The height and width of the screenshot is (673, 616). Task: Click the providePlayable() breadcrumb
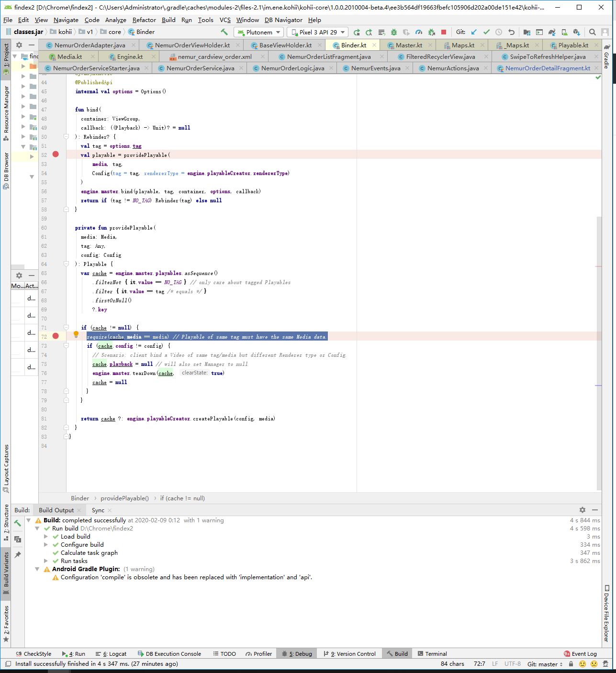coord(124,498)
